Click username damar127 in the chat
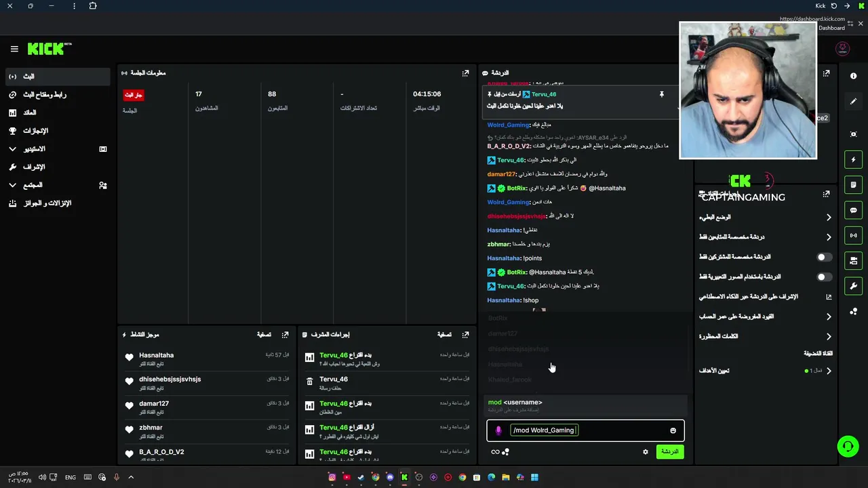 pyautogui.click(x=502, y=174)
